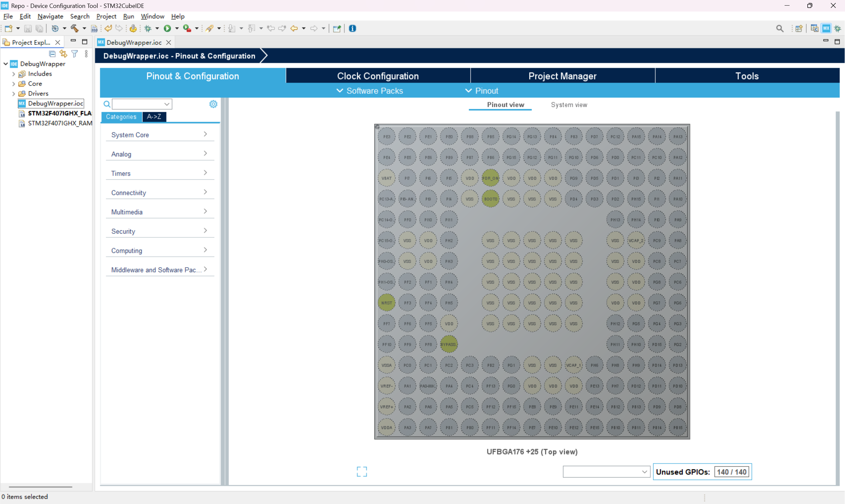Click the Project Explorer filter funnel icon
This screenshot has width=845, height=504.
tap(74, 54)
